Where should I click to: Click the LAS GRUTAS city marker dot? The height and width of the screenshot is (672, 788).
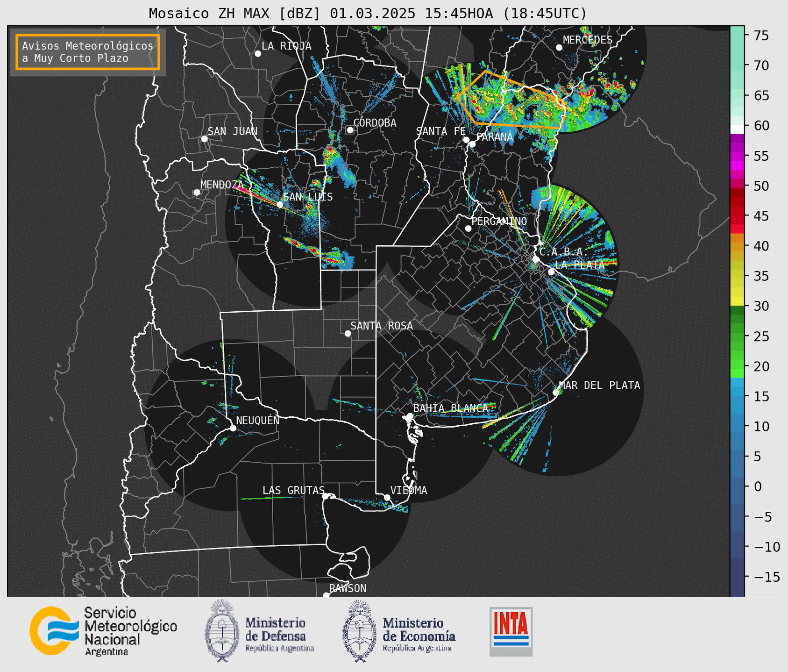tap(326, 496)
